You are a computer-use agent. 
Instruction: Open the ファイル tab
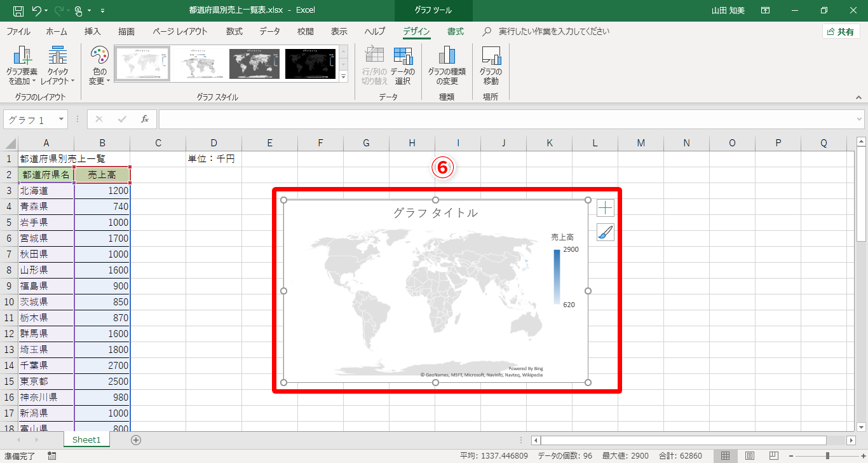18,31
